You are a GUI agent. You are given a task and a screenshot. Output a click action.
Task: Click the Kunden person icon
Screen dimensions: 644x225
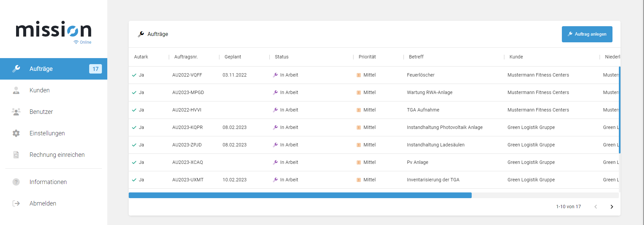click(x=16, y=90)
